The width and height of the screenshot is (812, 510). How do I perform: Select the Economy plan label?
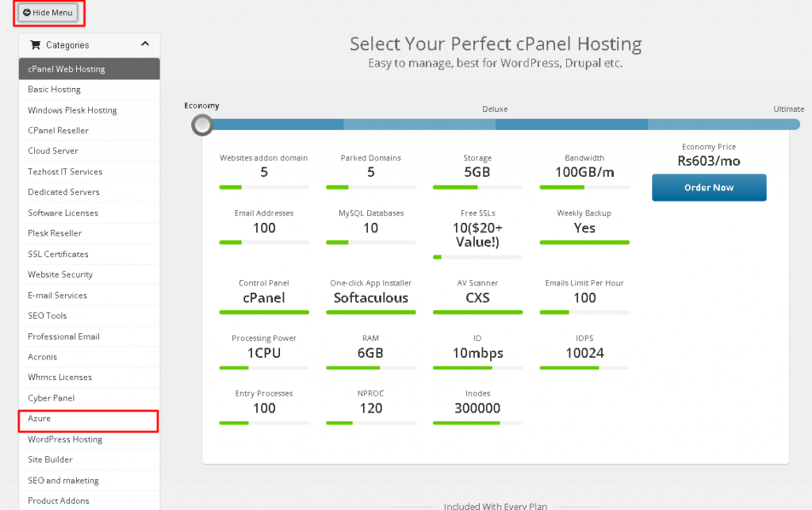(202, 105)
